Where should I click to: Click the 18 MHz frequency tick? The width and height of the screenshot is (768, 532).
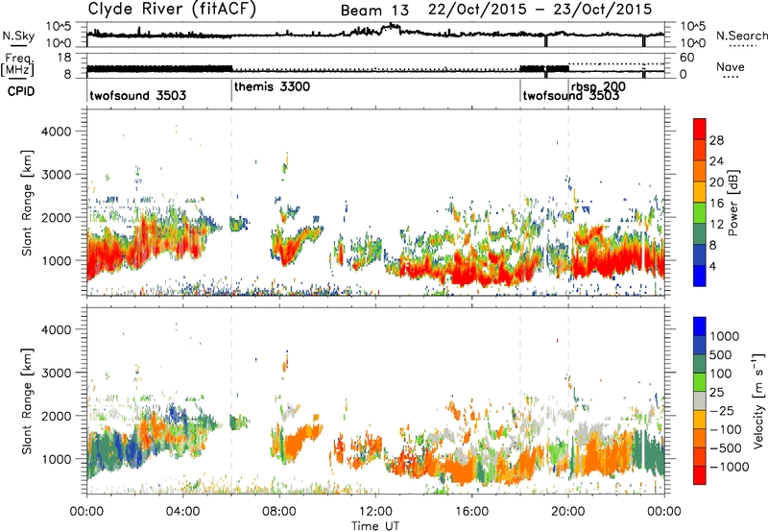[64, 58]
